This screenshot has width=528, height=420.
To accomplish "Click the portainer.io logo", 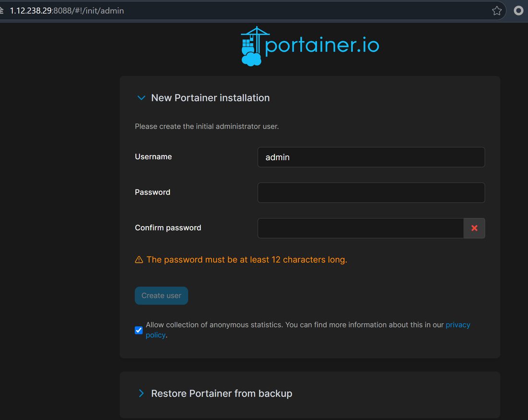I will click(310, 46).
